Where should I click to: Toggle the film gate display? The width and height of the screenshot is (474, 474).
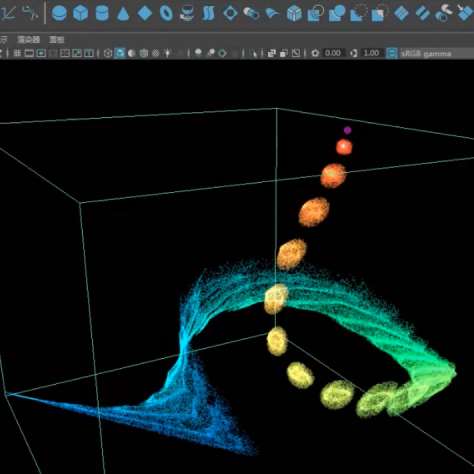(29, 53)
